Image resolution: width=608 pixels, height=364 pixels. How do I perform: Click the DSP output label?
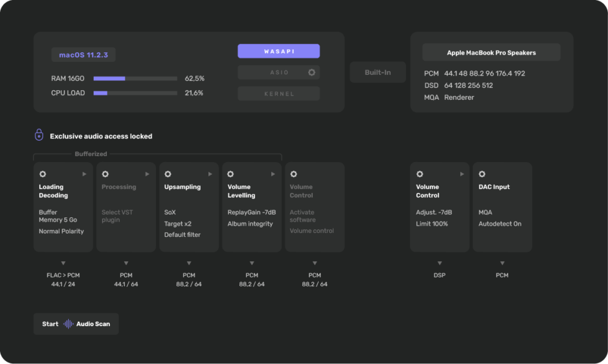[x=439, y=276]
